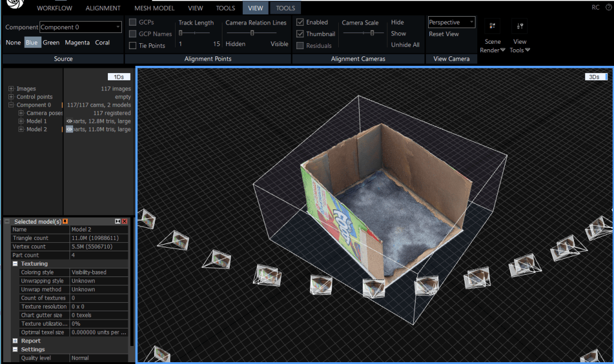This screenshot has height=364, width=614.
Task: Expand the Images tree node
Action: click(11, 89)
